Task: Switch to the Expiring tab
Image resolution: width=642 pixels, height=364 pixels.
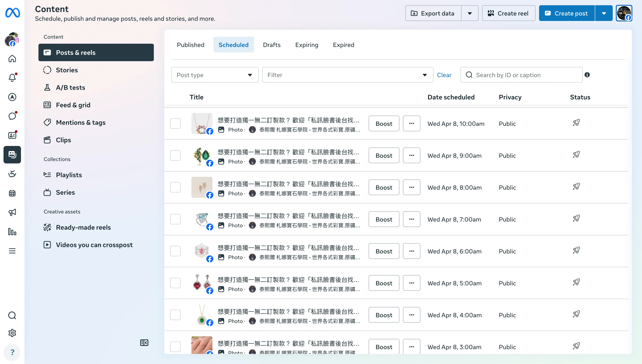Action: pyautogui.click(x=307, y=45)
